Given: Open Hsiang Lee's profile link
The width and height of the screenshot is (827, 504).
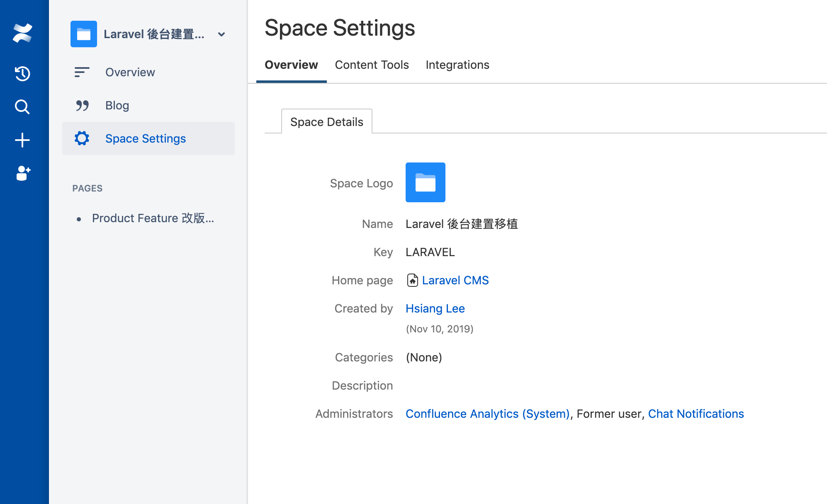Looking at the screenshot, I should [x=435, y=308].
